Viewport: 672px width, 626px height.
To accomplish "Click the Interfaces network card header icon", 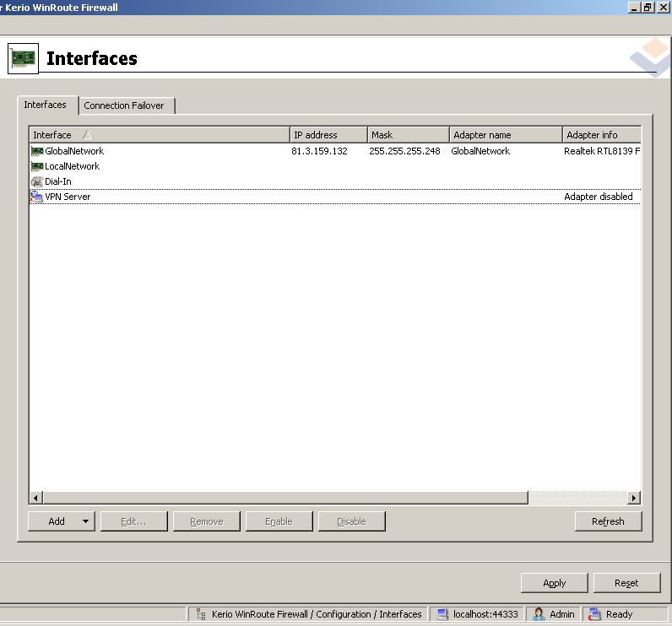I will 23,58.
